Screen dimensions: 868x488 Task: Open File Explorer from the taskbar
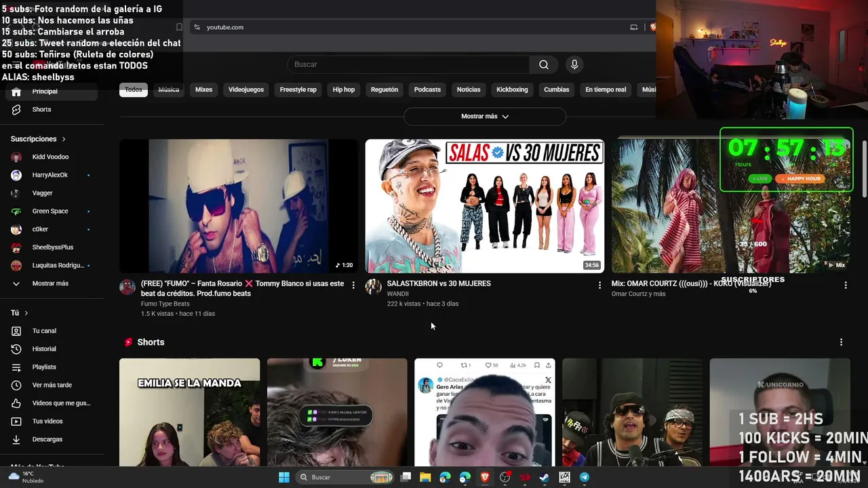click(425, 477)
